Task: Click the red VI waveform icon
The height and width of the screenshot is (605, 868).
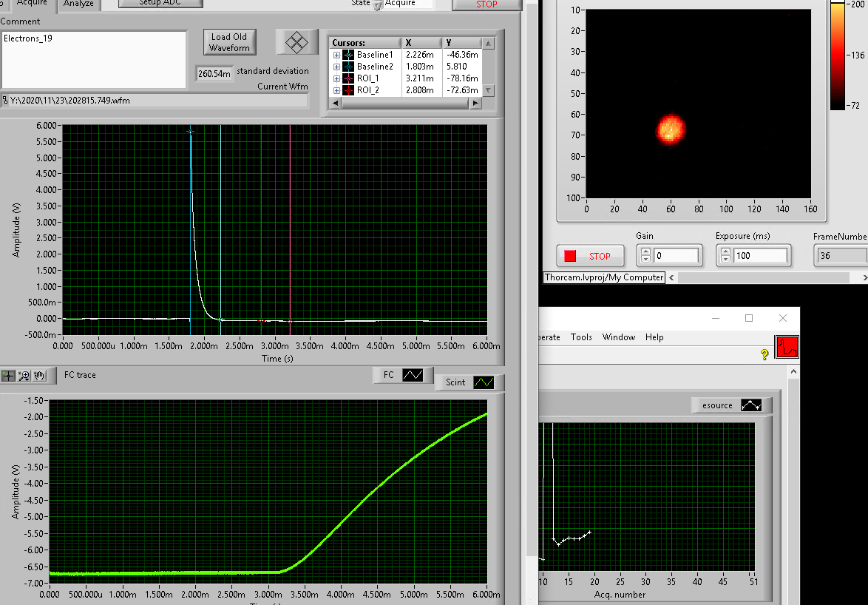Action: [x=787, y=346]
